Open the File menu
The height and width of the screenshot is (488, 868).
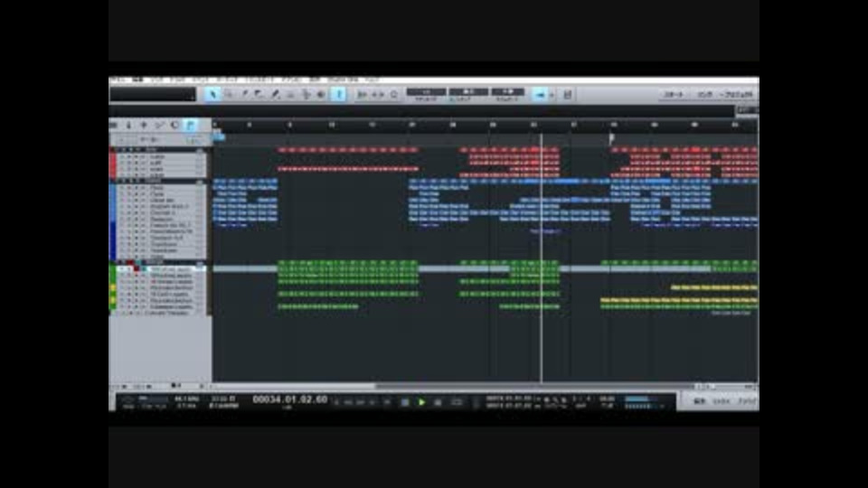(118, 80)
